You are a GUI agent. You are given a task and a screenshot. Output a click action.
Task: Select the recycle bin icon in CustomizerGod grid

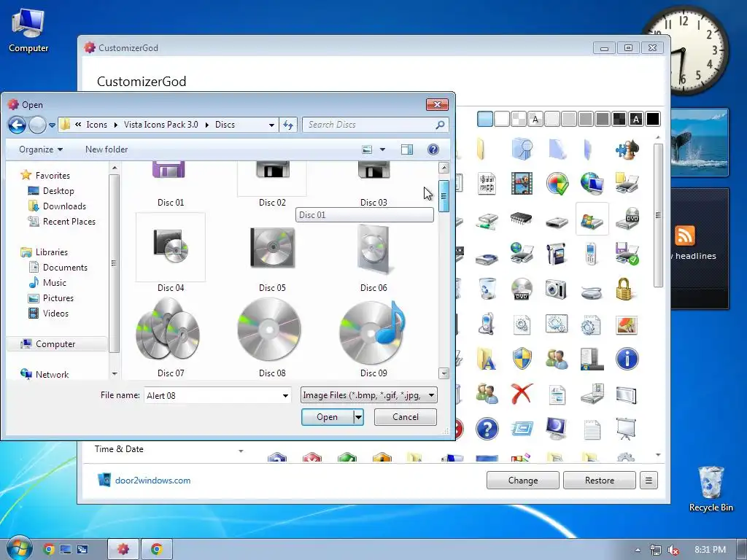pyautogui.click(x=487, y=289)
